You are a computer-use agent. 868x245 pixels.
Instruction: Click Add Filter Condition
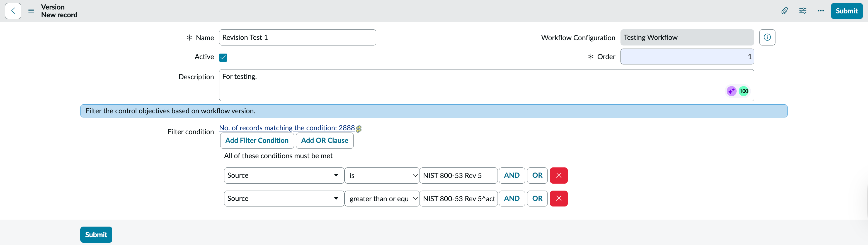[257, 141]
